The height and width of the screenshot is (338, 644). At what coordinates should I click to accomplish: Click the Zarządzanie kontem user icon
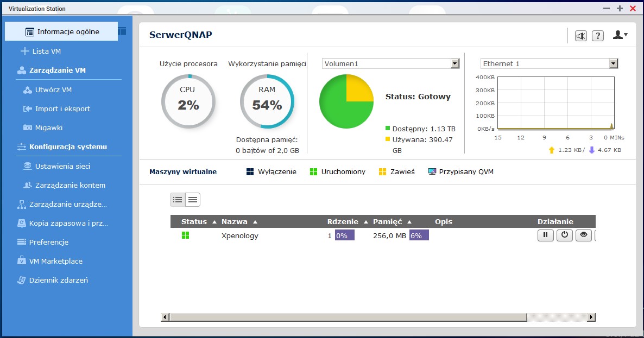click(x=28, y=185)
